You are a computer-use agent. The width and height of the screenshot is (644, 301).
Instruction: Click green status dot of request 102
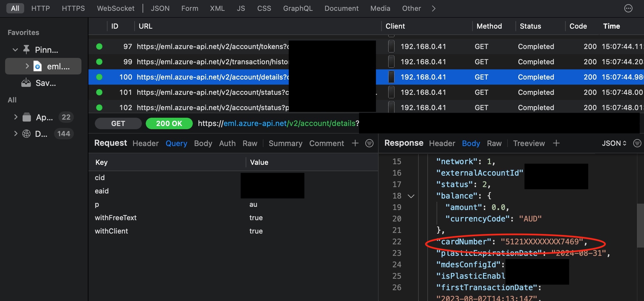coord(99,108)
